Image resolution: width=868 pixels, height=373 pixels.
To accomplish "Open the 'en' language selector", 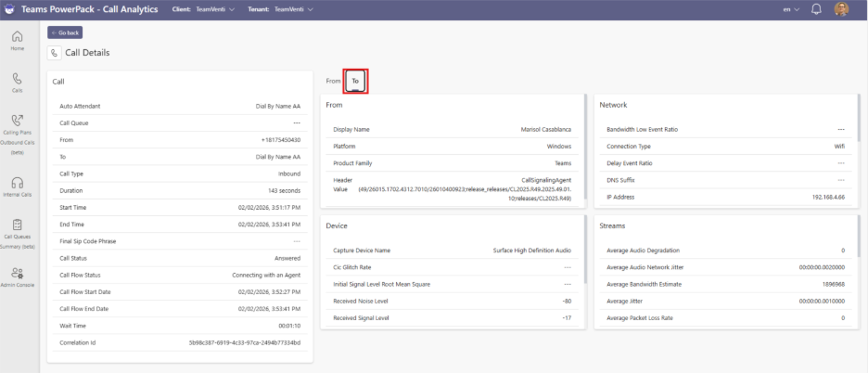I will tap(791, 9).
